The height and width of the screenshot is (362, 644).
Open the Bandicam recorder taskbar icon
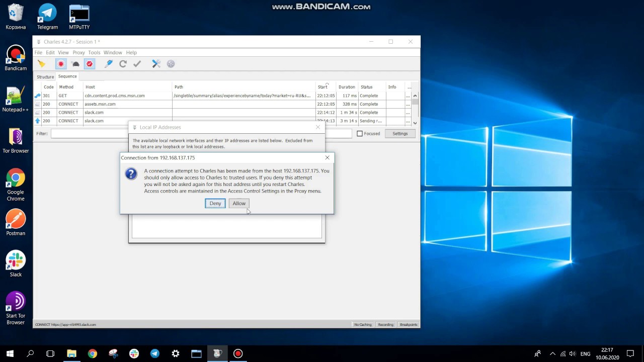(x=238, y=353)
